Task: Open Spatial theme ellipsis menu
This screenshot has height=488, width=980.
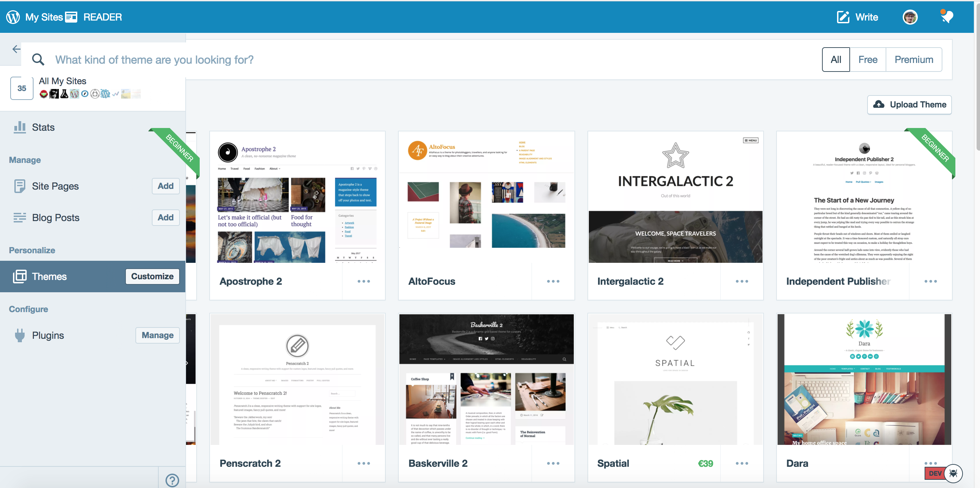Action: pyautogui.click(x=741, y=463)
